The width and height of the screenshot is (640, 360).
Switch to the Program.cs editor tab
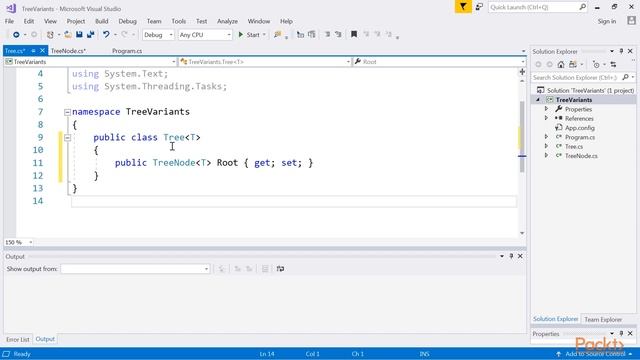[x=127, y=51]
